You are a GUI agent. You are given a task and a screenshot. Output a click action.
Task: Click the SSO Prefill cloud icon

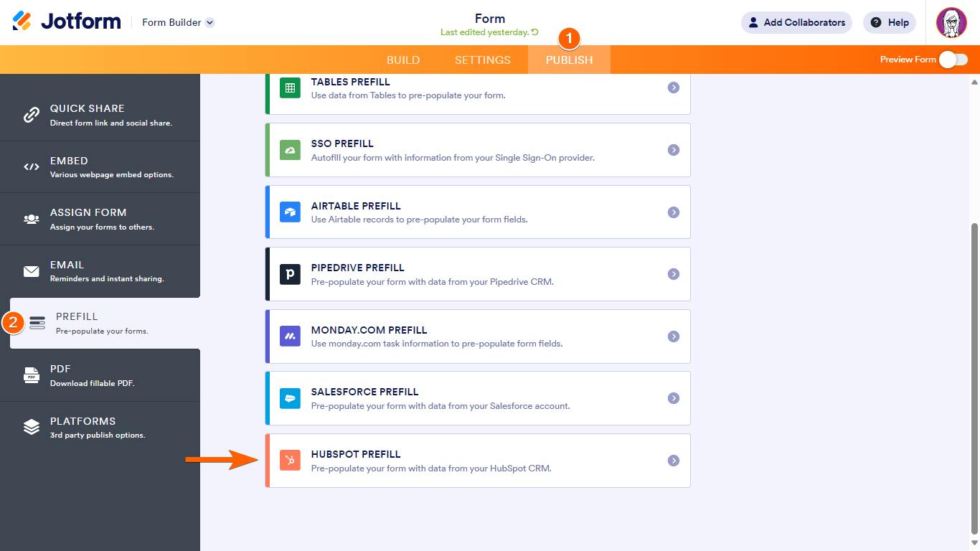(x=290, y=150)
